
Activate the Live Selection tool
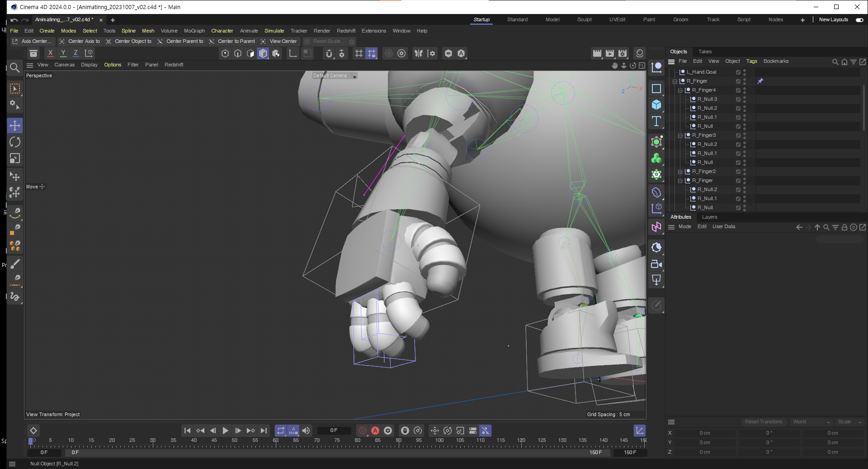click(x=15, y=89)
